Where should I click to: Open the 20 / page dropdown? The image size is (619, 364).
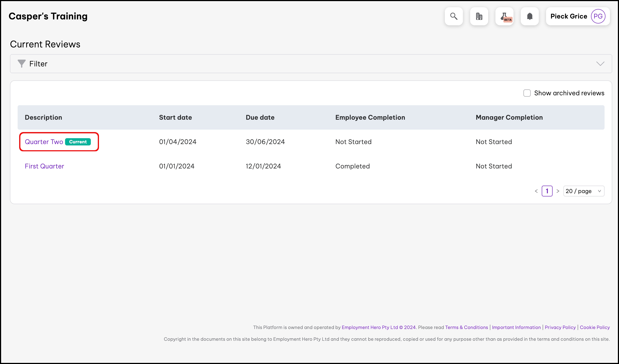click(x=583, y=191)
